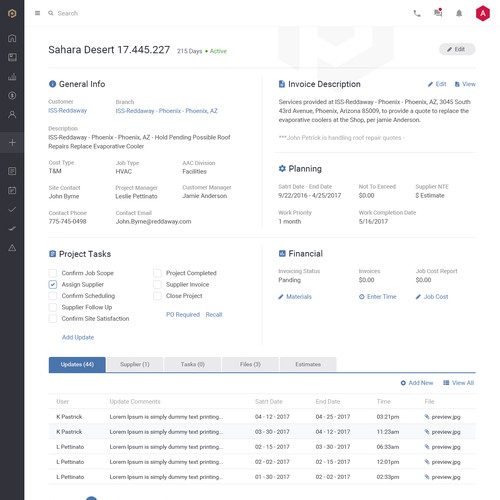
Task: Open the dollar billing icon in sidebar
Action: tap(12, 96)
